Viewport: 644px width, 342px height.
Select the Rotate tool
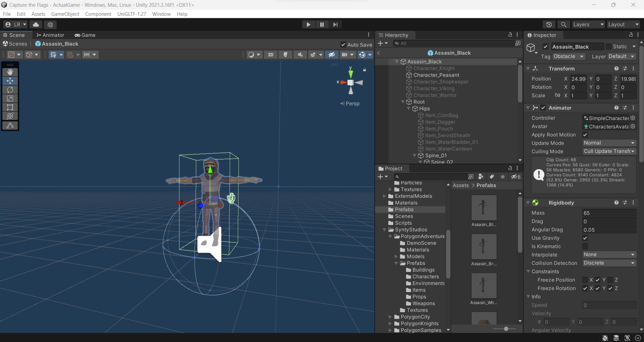[x=10, y=90]
